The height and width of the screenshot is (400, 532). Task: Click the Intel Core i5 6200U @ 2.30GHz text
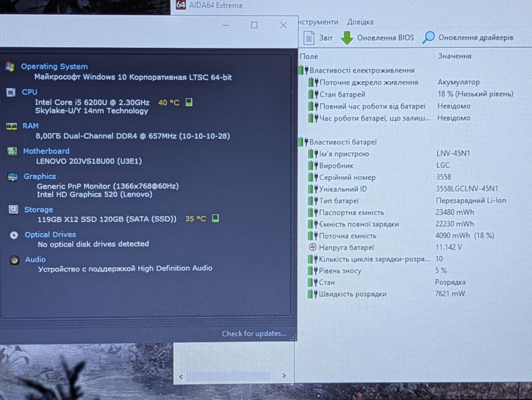pos(92,102)
